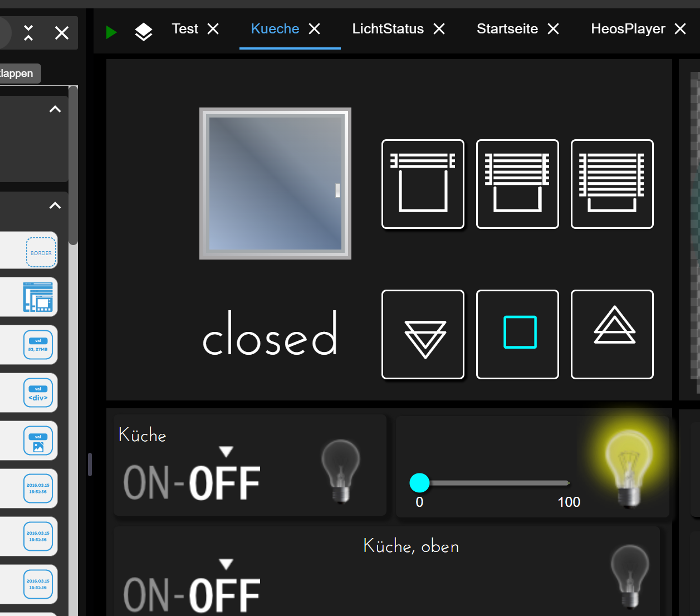
Task: Click the shutter up double-triangle button
Action: click(613, 334)
